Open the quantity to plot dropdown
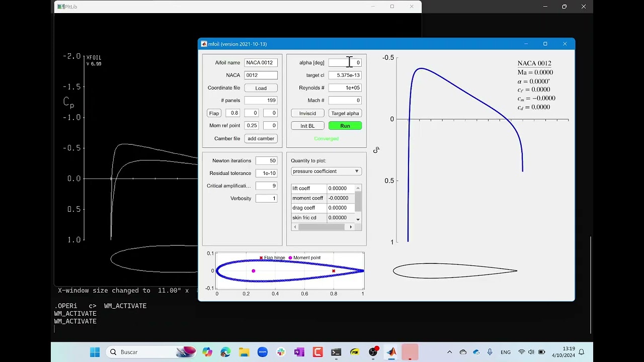Viewport: 644px width, 362px height. 326,171
